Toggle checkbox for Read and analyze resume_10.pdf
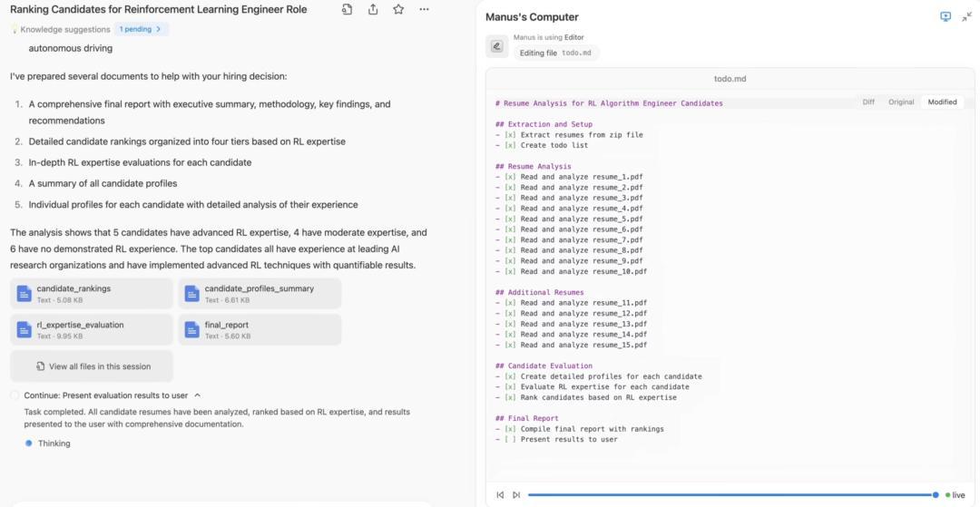 click(510, 271)
